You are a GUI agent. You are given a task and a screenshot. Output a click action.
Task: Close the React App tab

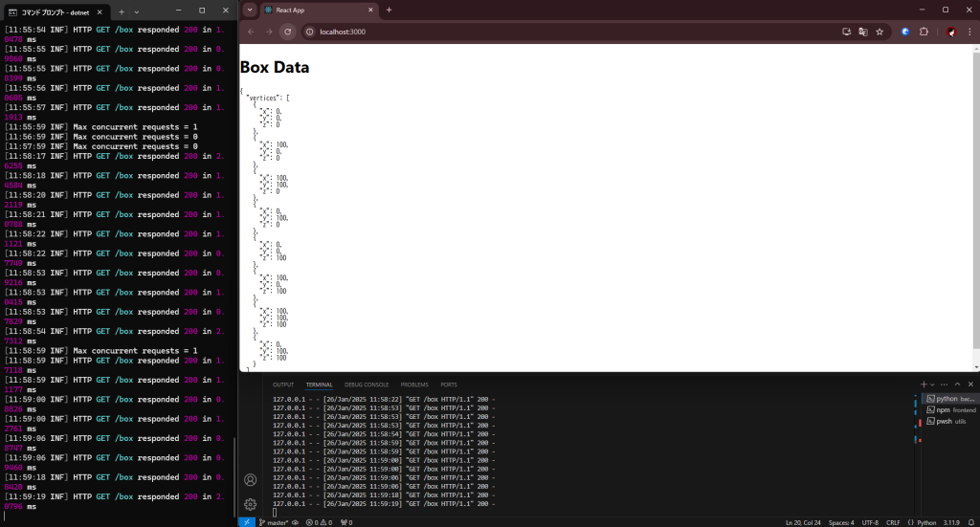[x=370, y=10]
